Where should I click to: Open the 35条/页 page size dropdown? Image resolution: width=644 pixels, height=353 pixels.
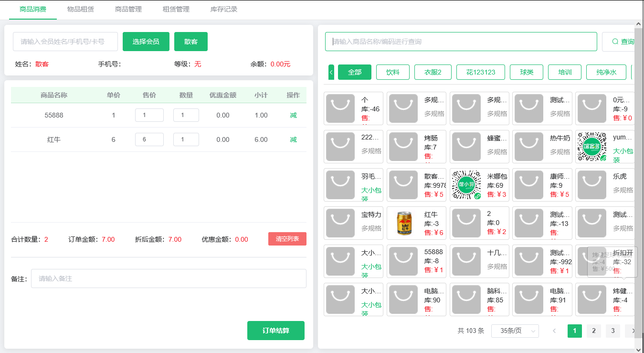click(x=515, y=331)
